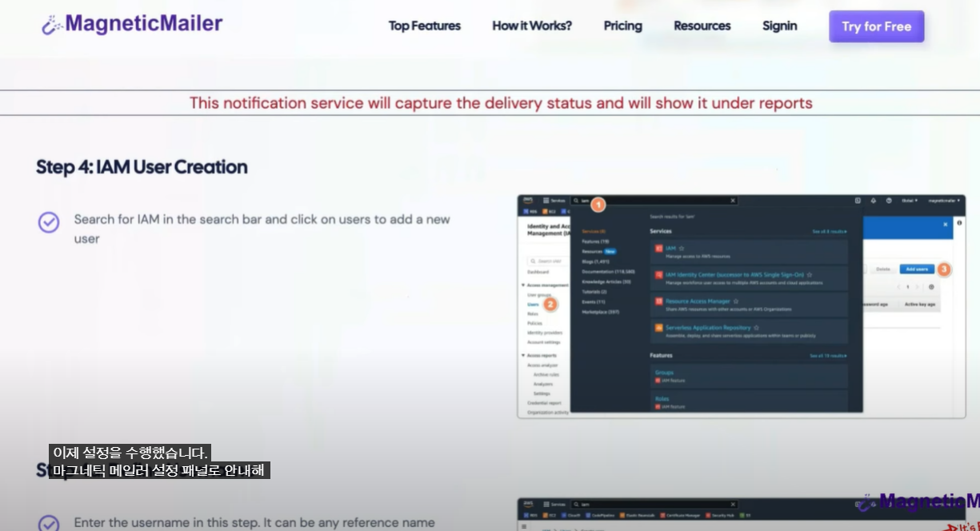Select the Marketplace search category
980x531 pixels.
600,312
